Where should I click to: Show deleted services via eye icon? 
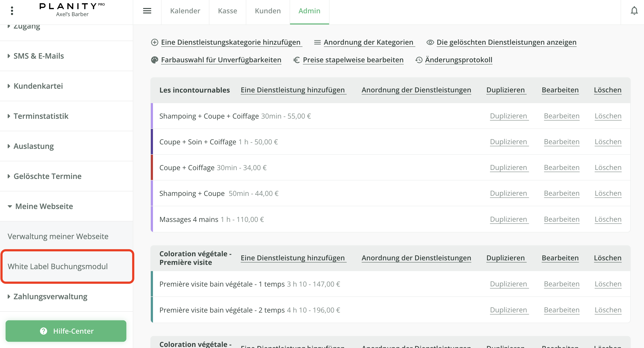(430, 42)
